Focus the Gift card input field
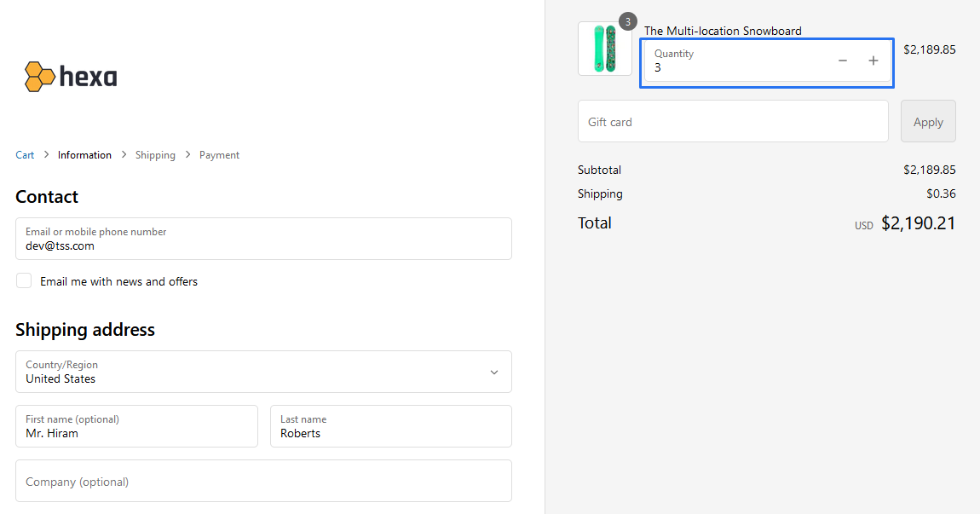This screenshot has height=514, width=980. pos(733,122)
